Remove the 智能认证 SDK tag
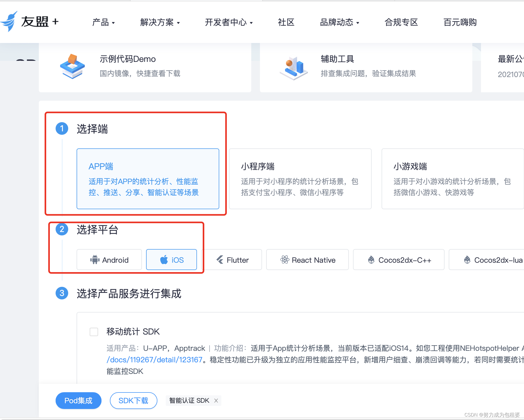 (216, 400)
